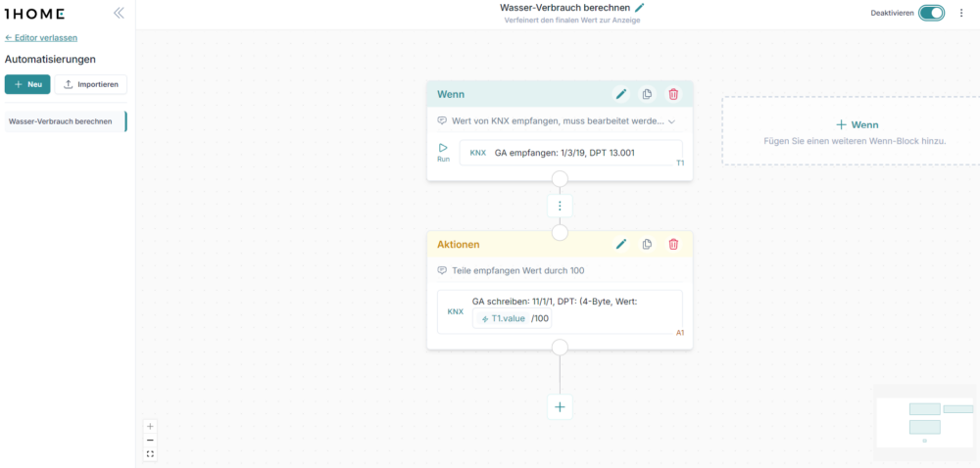Duplicate the Wenn block
The height and width of the screenshot is (468, 980).
click(x=647, y=94)
